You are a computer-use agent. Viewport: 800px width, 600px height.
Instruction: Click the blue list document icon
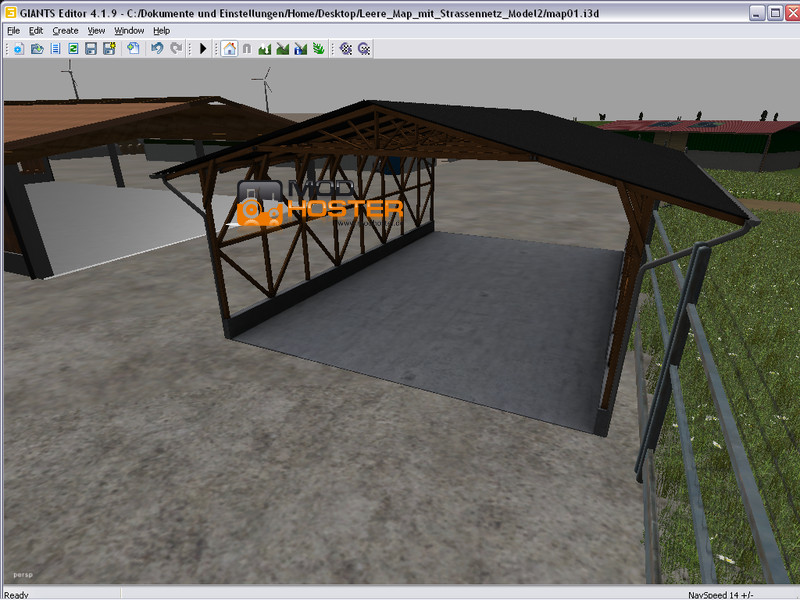point(56,49)
